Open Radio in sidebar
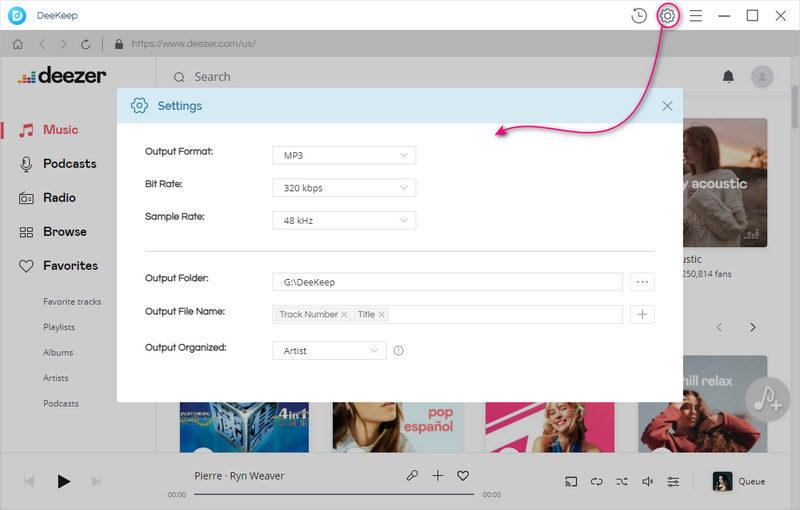Screen dimensions: 800x510 pyautogui.click(x=47, y=198)
